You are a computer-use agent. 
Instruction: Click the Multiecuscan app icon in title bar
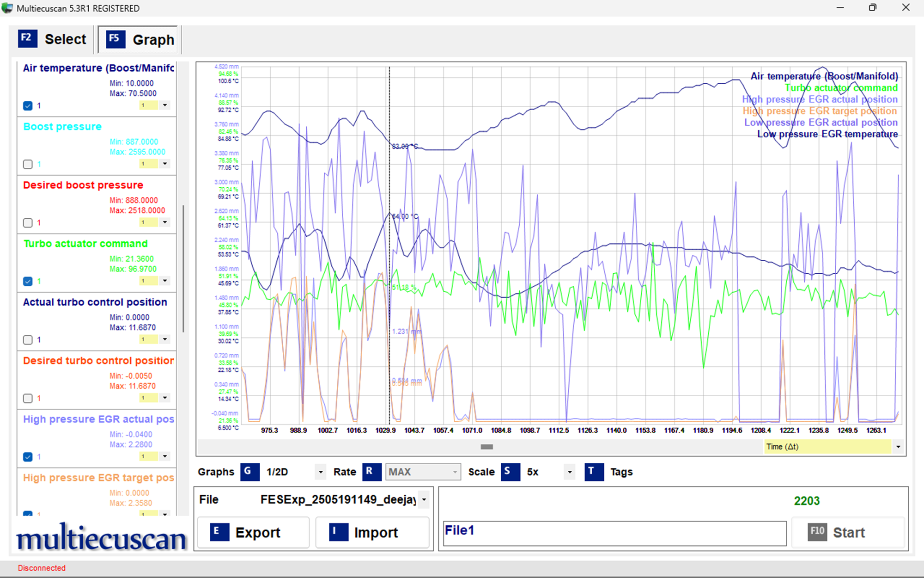(x=7, y=8)
